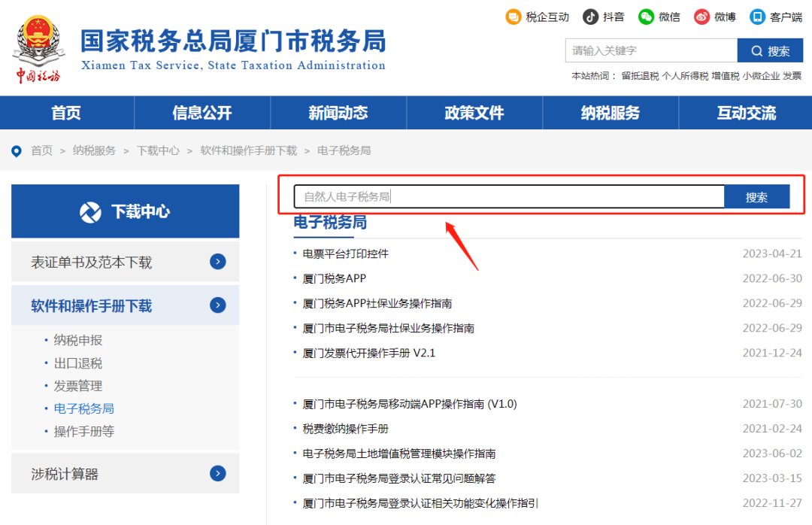Open 税费缴纳操作手册 link
Viewport: 812px width, 525px height.
tap(345, 429)
